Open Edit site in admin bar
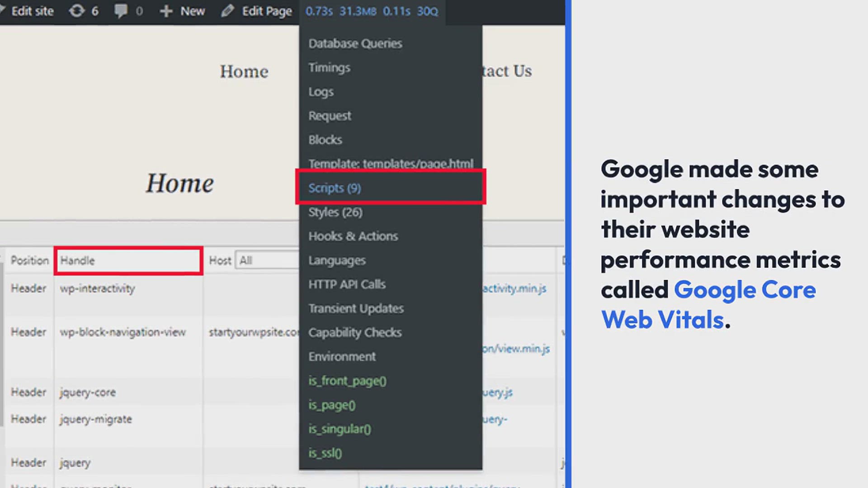 click(x=32, y=11)
